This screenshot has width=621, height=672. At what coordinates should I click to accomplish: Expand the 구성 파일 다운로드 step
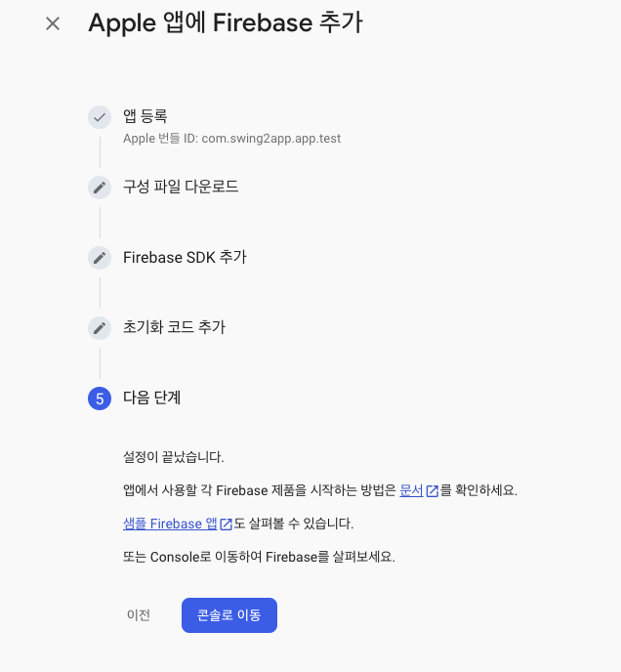[181, 187]
